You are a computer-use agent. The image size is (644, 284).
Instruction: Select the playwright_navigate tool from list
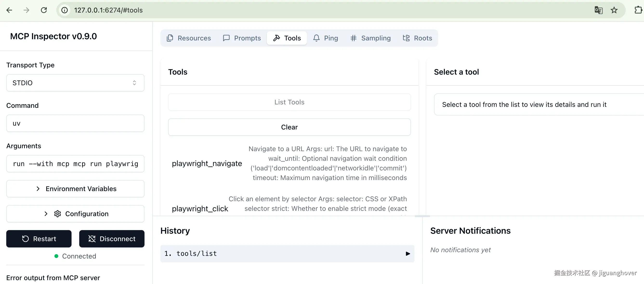tap(207, 163)
